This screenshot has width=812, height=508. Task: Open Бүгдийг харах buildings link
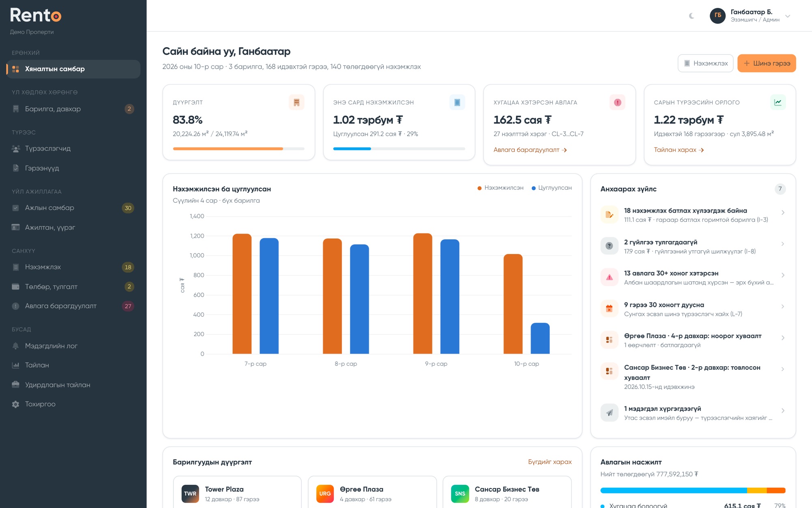[x=550, y=462]
